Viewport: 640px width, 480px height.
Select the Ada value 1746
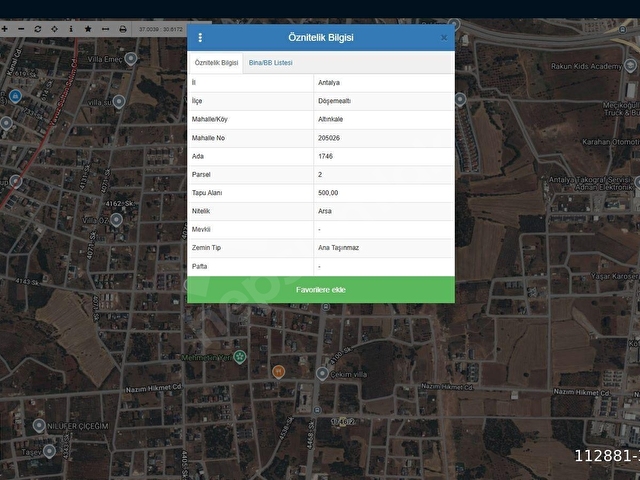pos(384,156)
